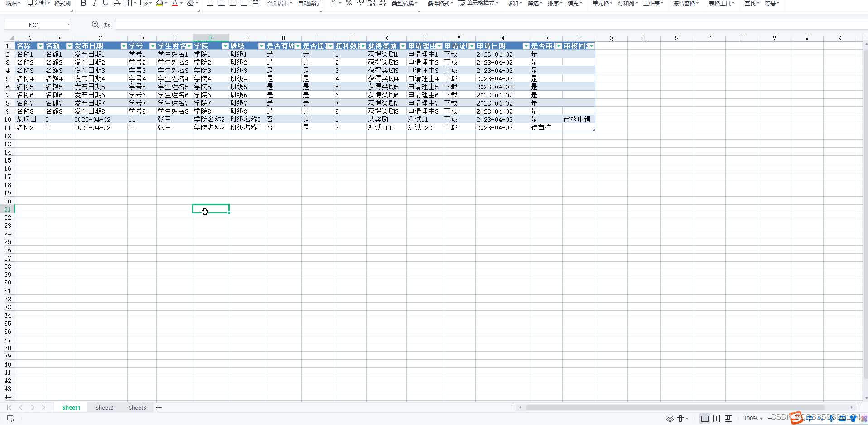The width and height of the screenshot is (868, 425).
Task: Open filter dropdown on 名称 header
Action: (x=40, y=46)
